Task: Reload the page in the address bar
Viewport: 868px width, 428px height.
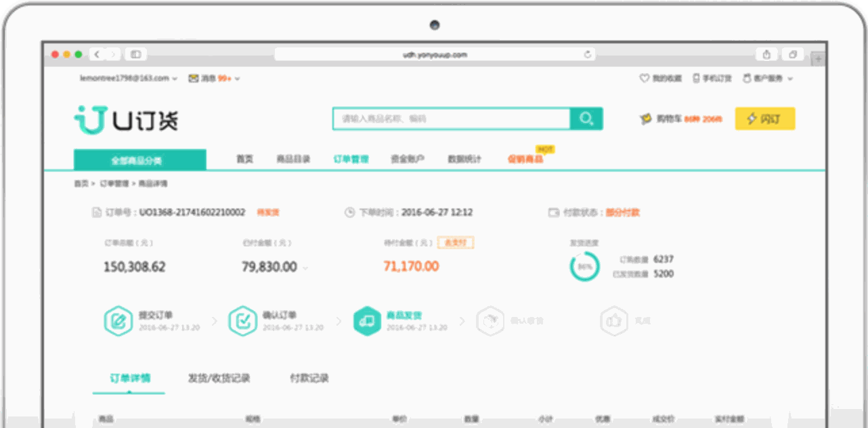Action: 588,55
